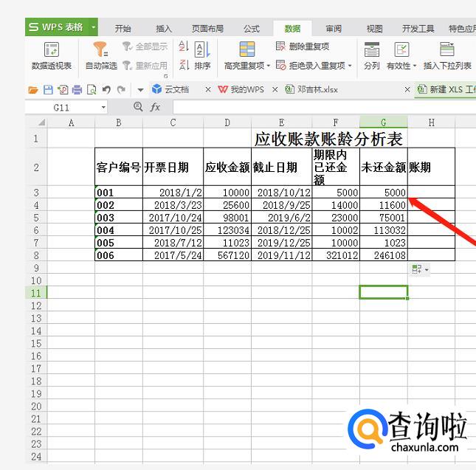The width and height of the screenshot is (476, 470).
Task: Select cell containing 246108
Action: pos(384,255)
